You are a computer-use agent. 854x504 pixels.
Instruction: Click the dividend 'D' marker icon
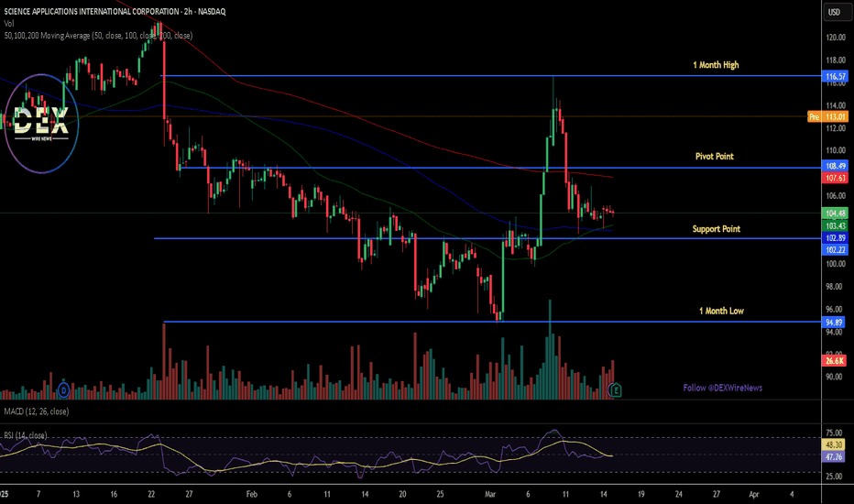click(64, 390)
